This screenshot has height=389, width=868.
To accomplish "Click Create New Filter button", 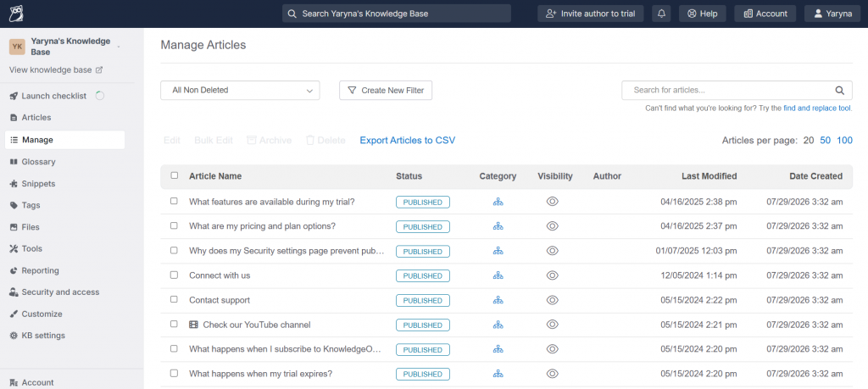I will [x=386, y=90].
